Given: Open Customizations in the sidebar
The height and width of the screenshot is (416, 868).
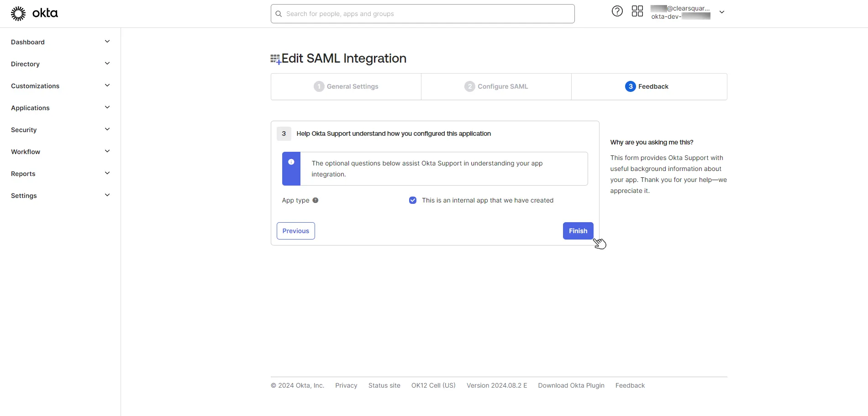Looking at the screenshot, I should click(35, 86).
